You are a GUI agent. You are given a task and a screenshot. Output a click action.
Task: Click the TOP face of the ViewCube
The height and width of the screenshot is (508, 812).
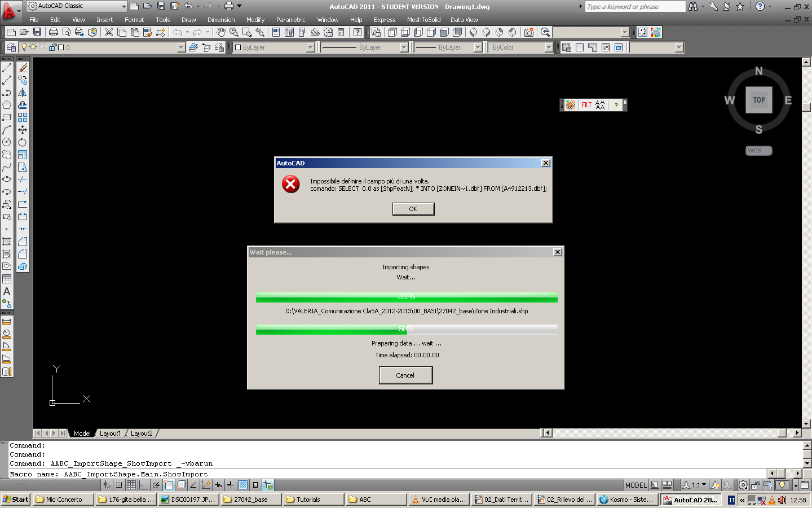click(759, 100)
